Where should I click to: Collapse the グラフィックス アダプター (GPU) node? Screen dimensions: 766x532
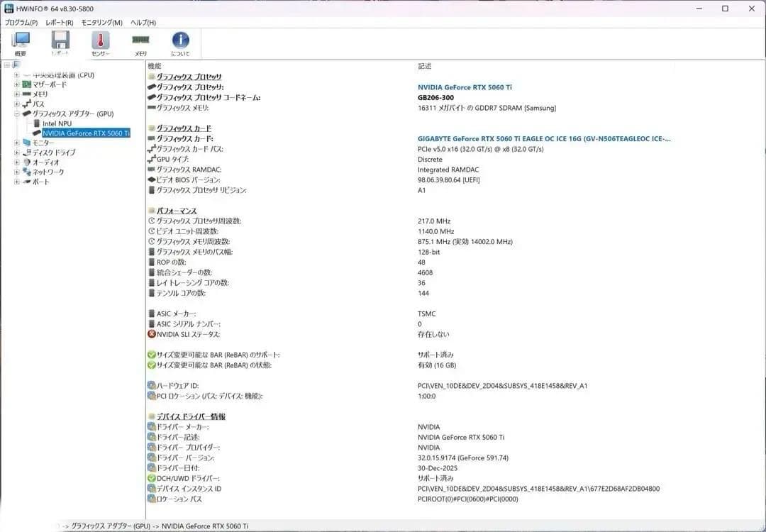(x=16, y=113)
